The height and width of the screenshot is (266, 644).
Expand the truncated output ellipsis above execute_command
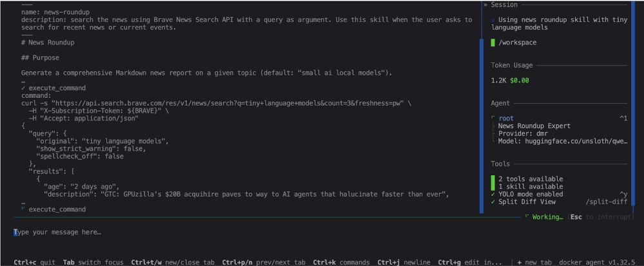23,81
